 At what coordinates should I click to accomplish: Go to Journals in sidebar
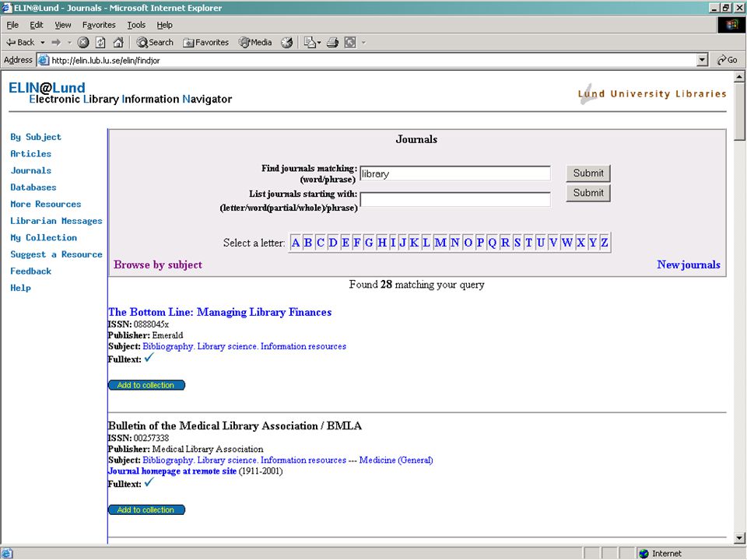click(x=30, y=170)
